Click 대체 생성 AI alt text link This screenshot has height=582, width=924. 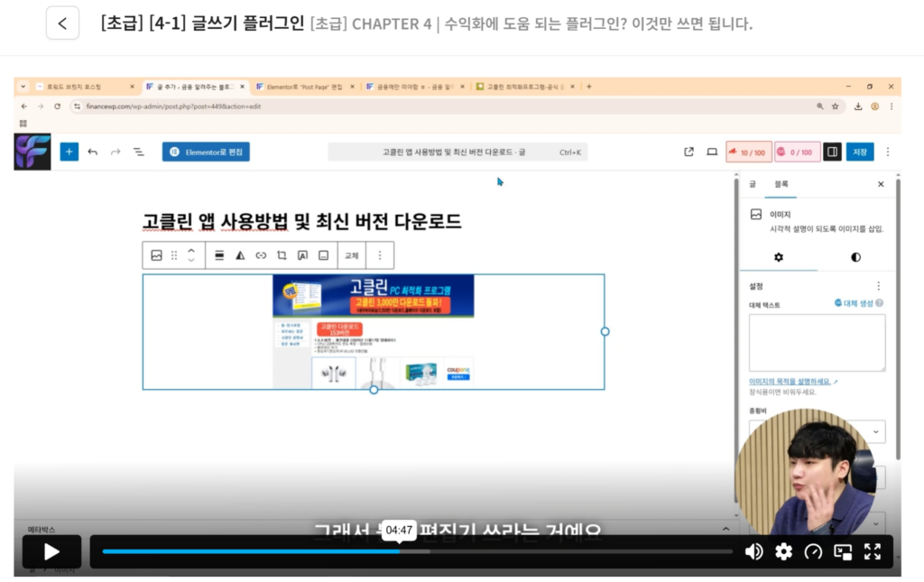coord(854,303)
